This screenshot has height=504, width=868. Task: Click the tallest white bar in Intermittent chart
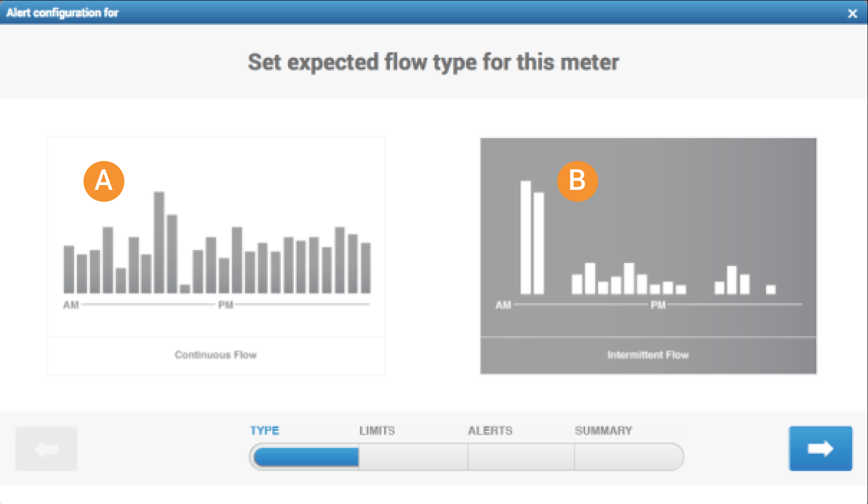click(525, 238)
